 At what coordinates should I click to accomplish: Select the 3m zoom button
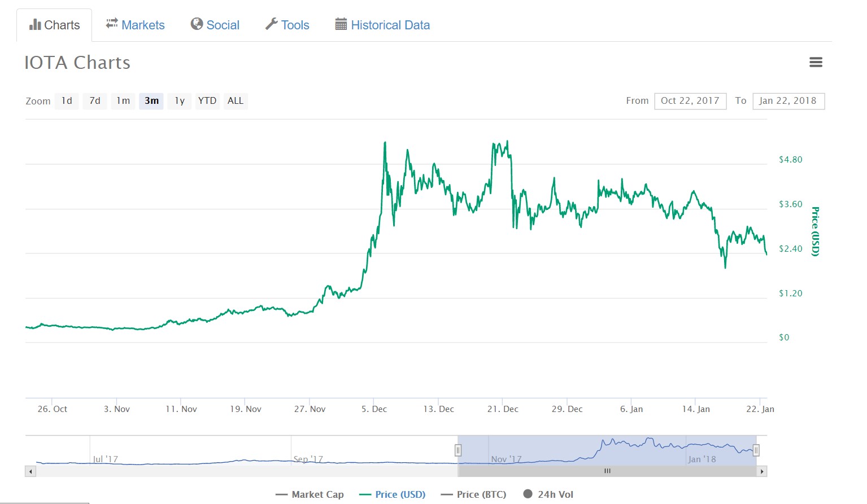coord(151,101)
